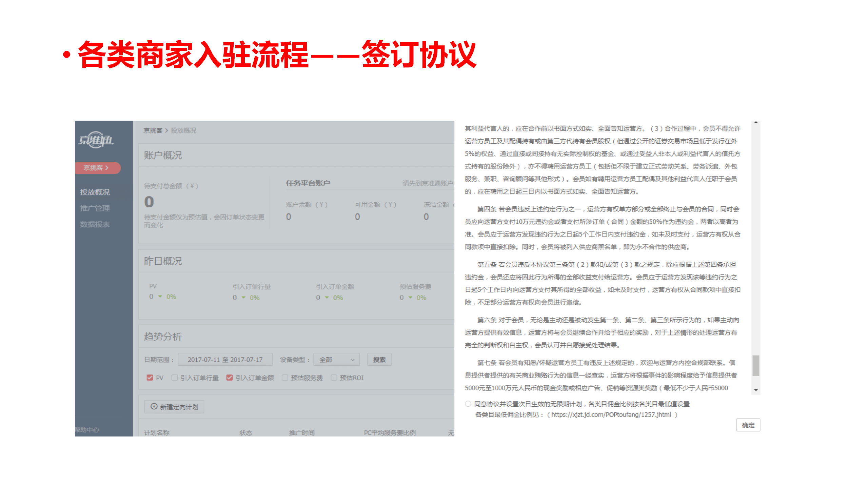The width and height of the screenshot is (868, 488).
Task: Open 数据报表 in sidebar menu
Action: point(95,224)
